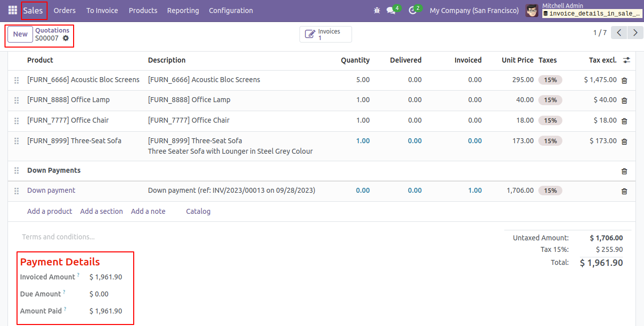Image resolution: width=644 pixels, height=326 pixels.
Task: Click the Down Payments section title
Action: [x=54, y=170]
